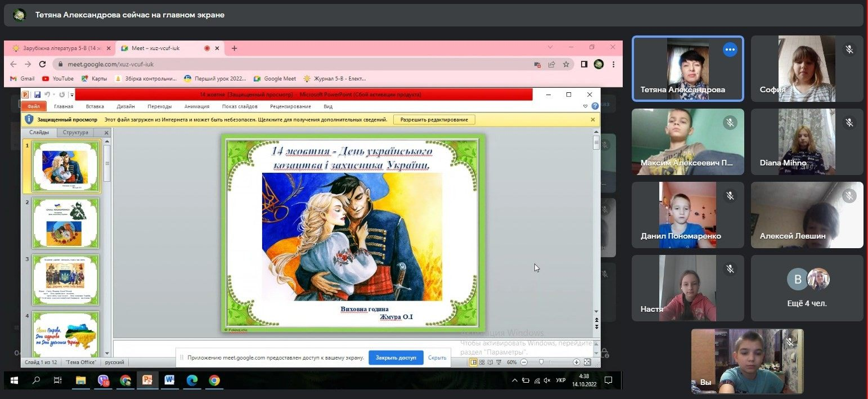Screen dimensions: 868x399
Task: Click the Next Slide double-arrow button
Action: 597,327
